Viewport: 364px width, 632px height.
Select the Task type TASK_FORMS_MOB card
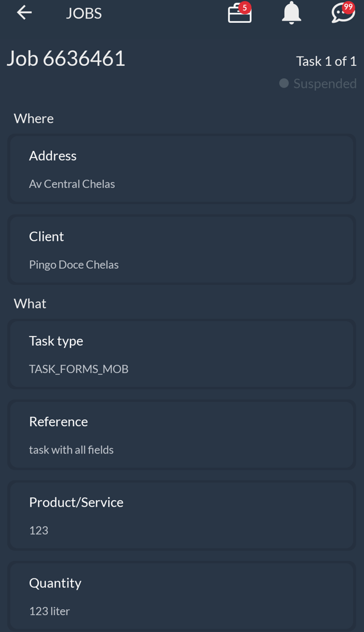tap(182, 354)
